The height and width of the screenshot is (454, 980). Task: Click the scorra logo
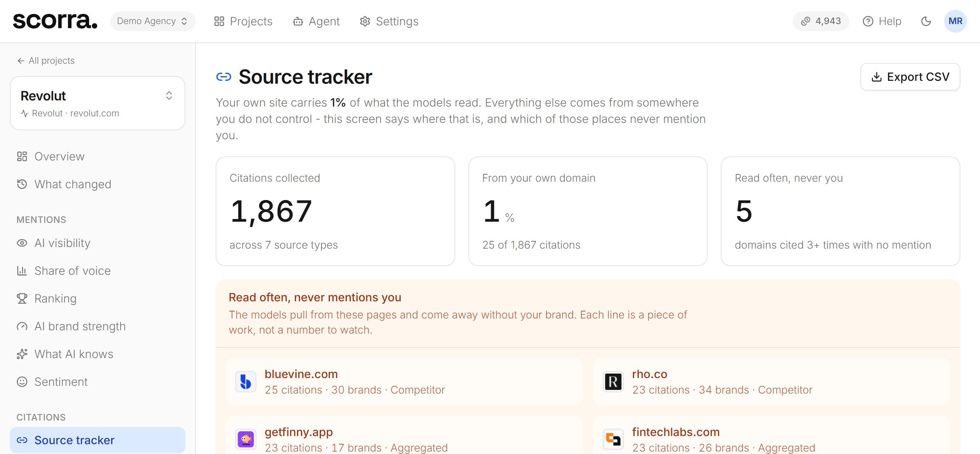click(x=55, y=21)
